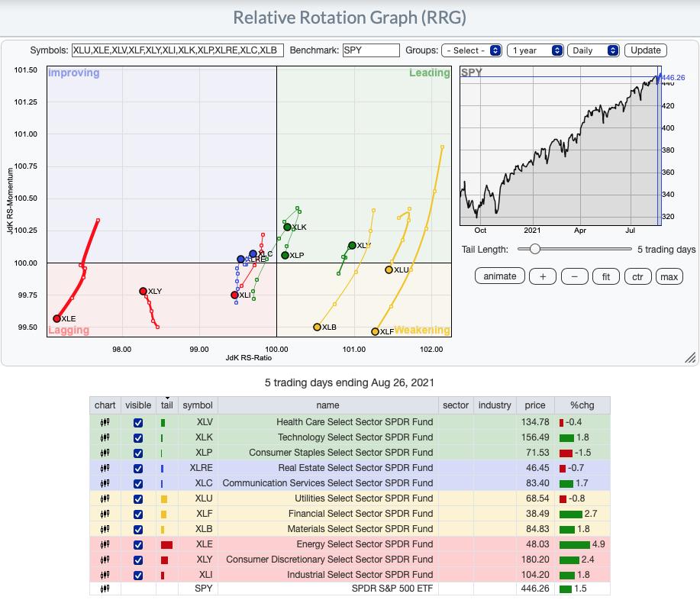700x600 pixels.
Task: Click the fit button
Action: coord(606,277)
